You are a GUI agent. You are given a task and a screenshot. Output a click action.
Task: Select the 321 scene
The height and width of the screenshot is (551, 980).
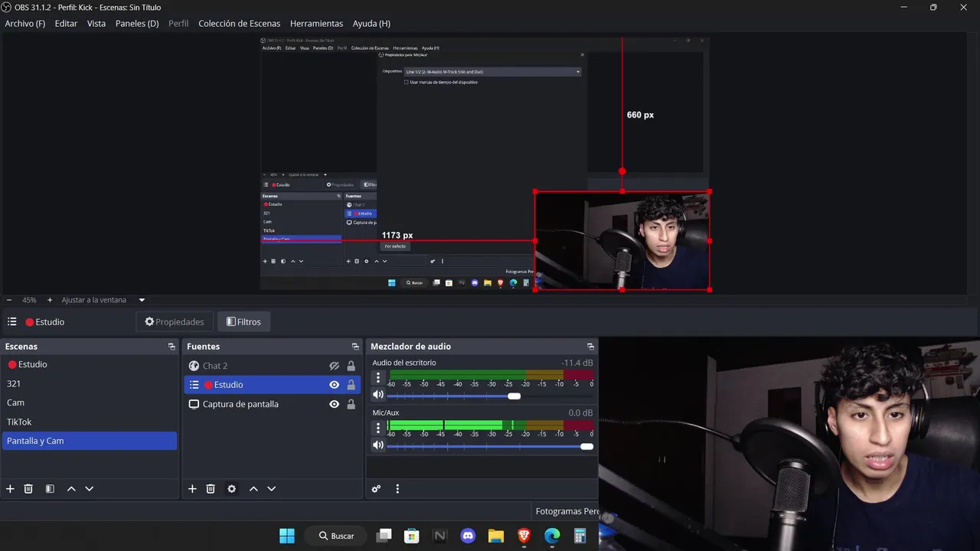pos(90,383)
